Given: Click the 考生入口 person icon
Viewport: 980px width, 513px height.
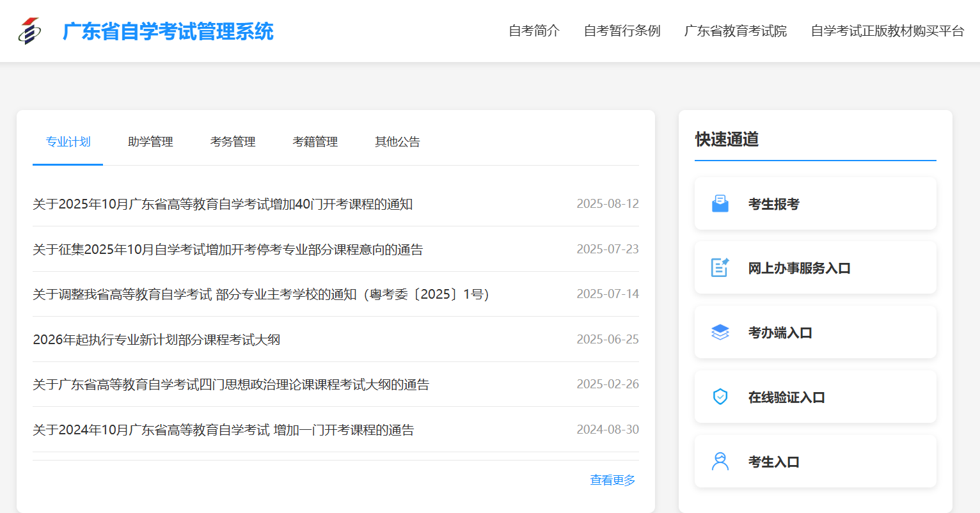Looking at the screenshot, I should [x=721, y=461].
